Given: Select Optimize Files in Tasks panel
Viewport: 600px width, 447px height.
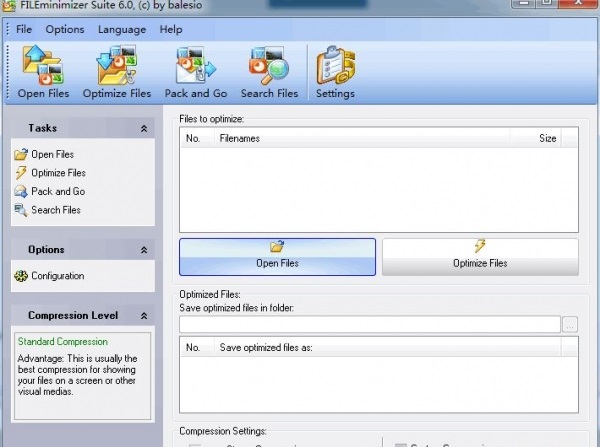Looking at the screenshot, I should (50, 173).
